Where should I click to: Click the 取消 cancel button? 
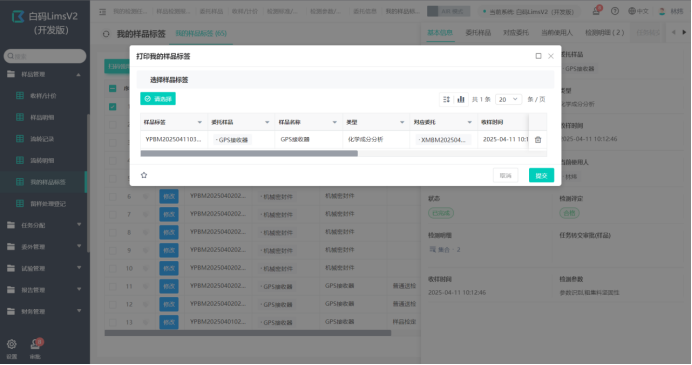pyautogui.click(x=505, y=176)
